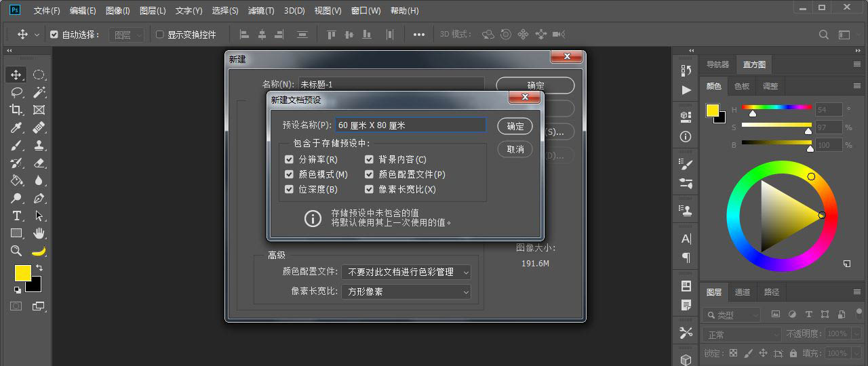Uncheck the 颜色配置文件(P) checkbox

pos(369,174)
